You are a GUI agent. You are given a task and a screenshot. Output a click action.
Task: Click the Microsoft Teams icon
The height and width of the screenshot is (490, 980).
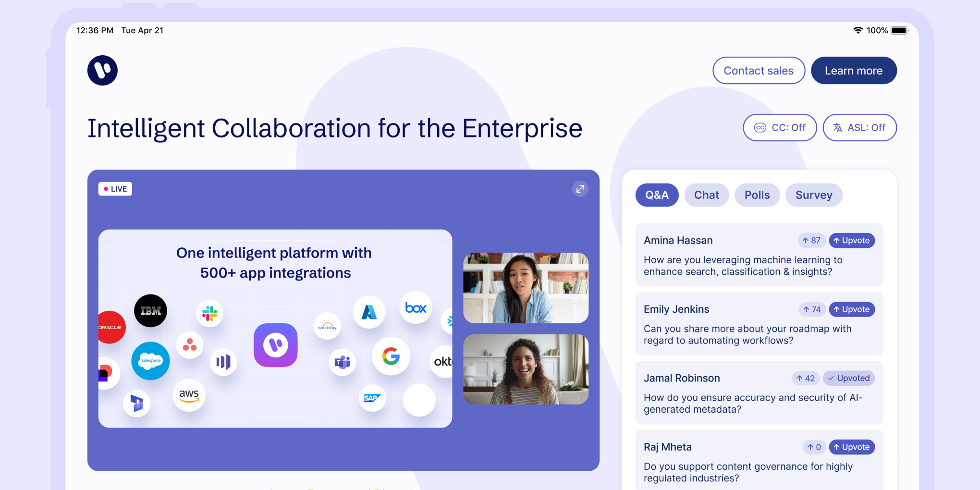tap(342, 362)
